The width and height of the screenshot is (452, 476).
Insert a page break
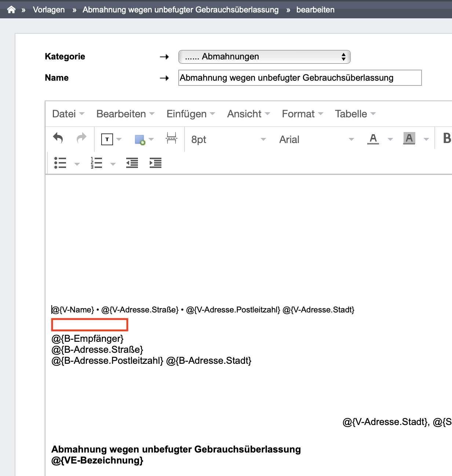click(x=171, y=139)
